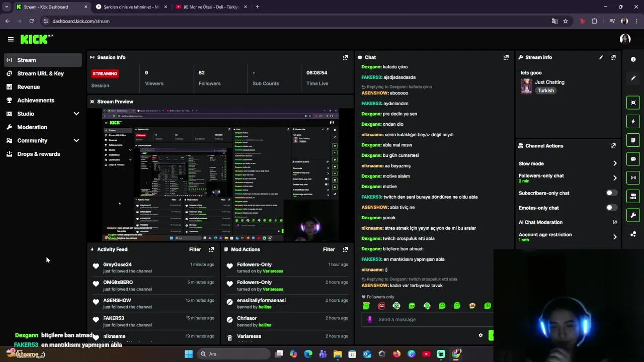Click the three-dots cluster icon in the right rail
The image size is (644, 362).
point(633,234)
